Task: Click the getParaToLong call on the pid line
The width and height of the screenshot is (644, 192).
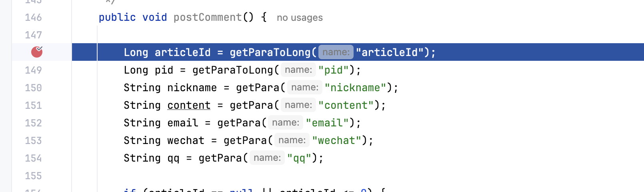Action: click(x=233, y=70)
